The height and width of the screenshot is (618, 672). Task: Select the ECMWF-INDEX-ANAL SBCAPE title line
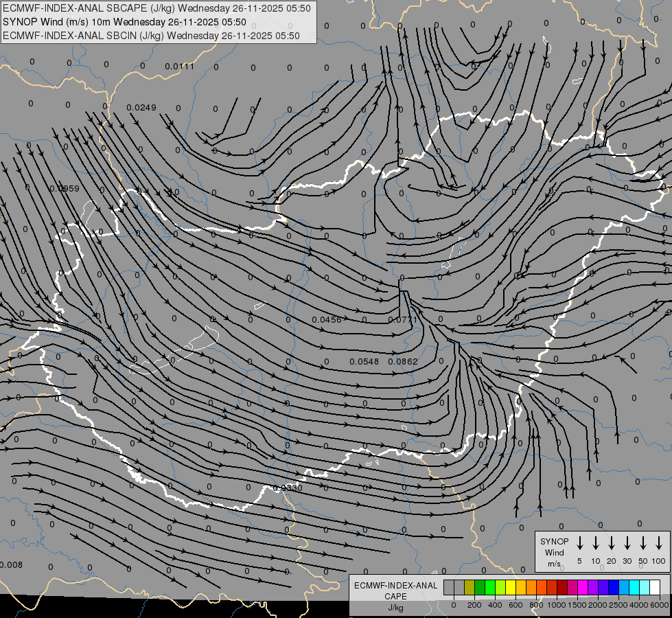[x=157, y=8]
